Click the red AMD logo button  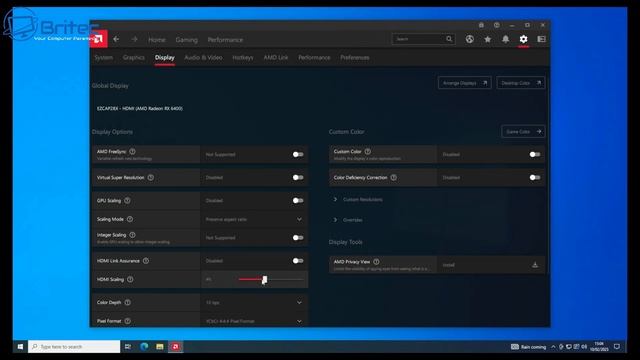click(x=98, y=39)
